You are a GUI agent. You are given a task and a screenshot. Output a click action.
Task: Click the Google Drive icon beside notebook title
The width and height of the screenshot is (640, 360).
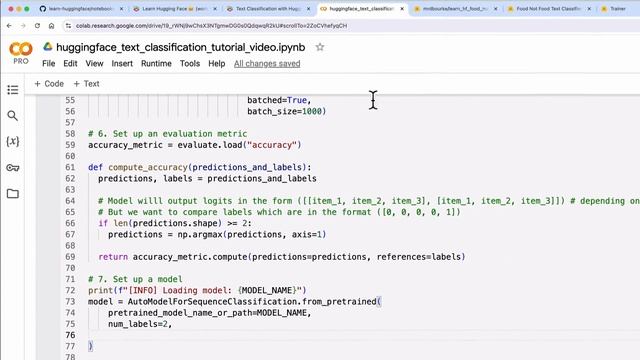[48, 47]
